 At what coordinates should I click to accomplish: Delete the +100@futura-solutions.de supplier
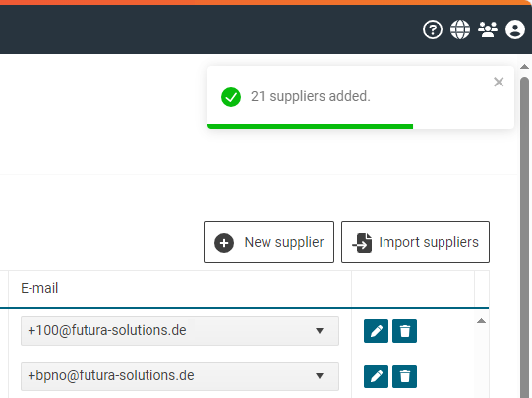click(x=404, y=331)
